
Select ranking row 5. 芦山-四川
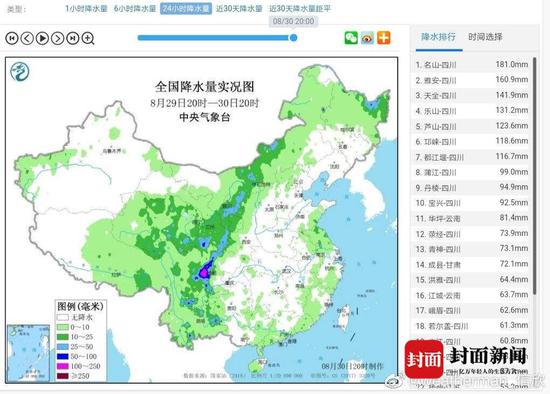[471, 126]
